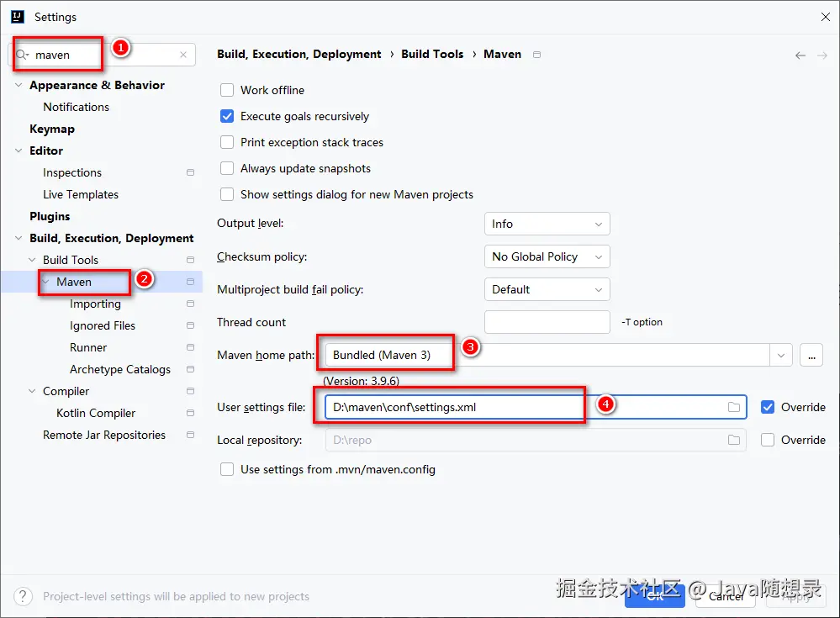This screenshot has height=618, width=840.
Task: Enable Work offline checkbox
Action: tap(227, 90)
